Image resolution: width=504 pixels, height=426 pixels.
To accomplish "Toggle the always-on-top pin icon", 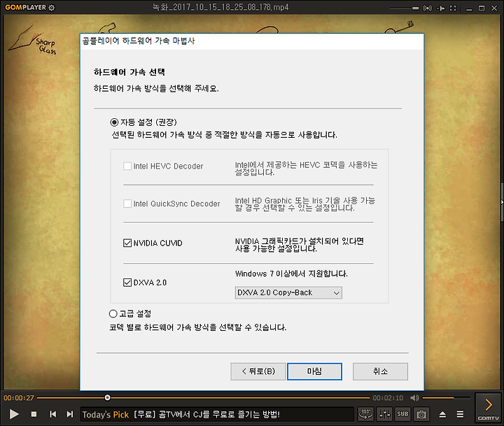I will tap(441, 8).
